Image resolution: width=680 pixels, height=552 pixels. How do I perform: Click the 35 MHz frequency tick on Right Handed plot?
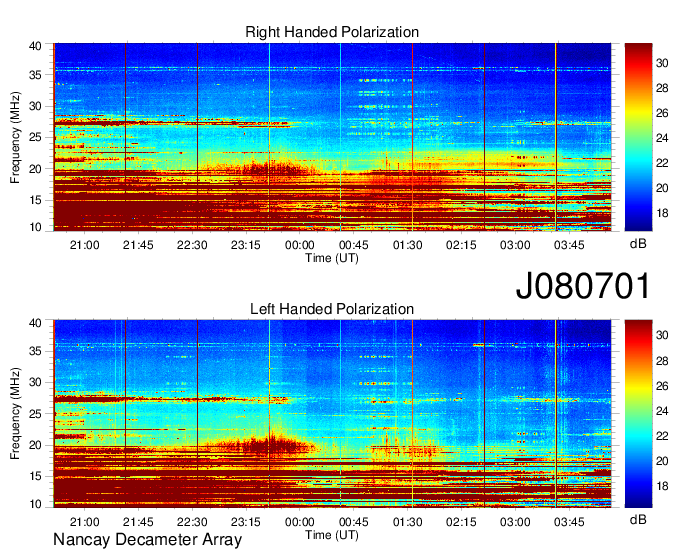tap(36, 75)
